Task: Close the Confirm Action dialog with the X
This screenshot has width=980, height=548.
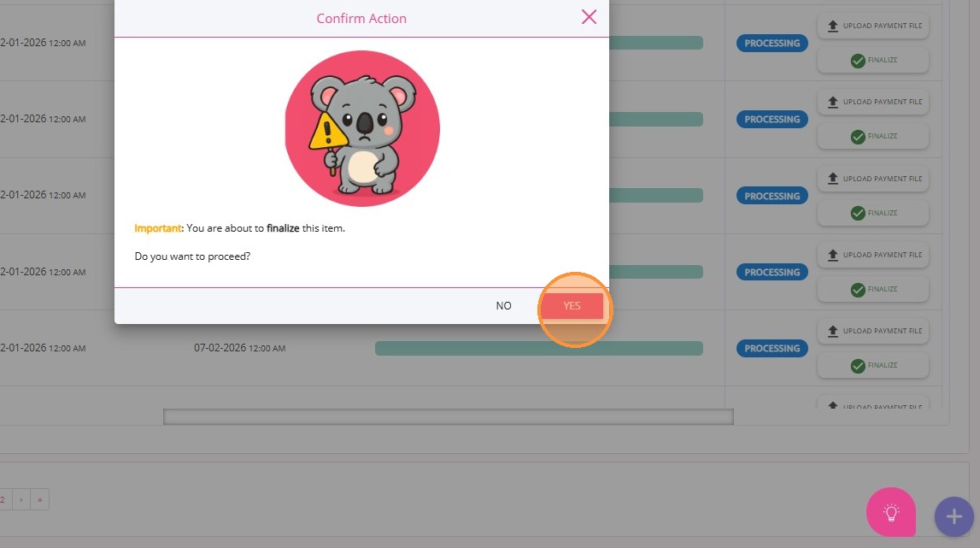Action: click(589, 17)
